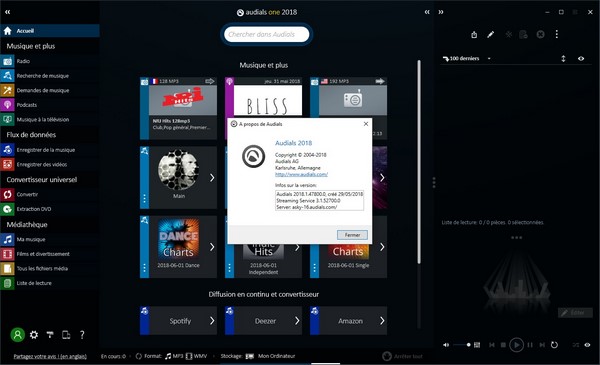Close the À propos de Audials dialog
This screenshot has width=600, height=365.
[x=366, y=124]
